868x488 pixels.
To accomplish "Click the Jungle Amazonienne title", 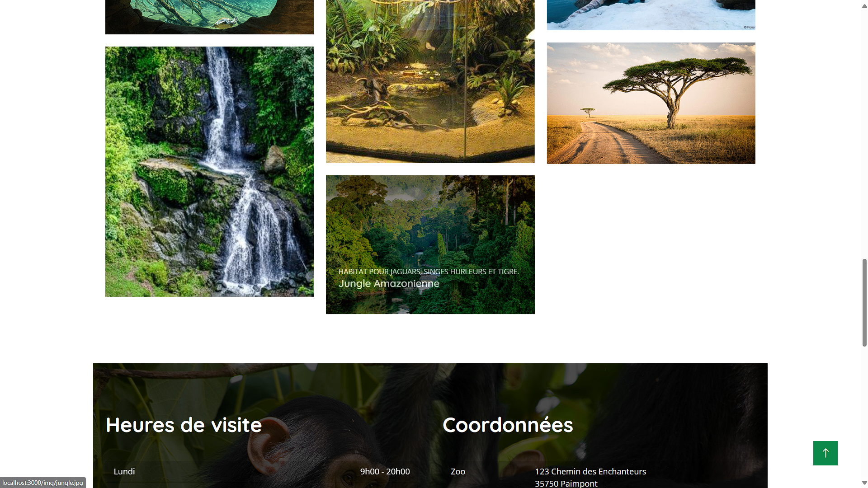I will tap(389, 284).
